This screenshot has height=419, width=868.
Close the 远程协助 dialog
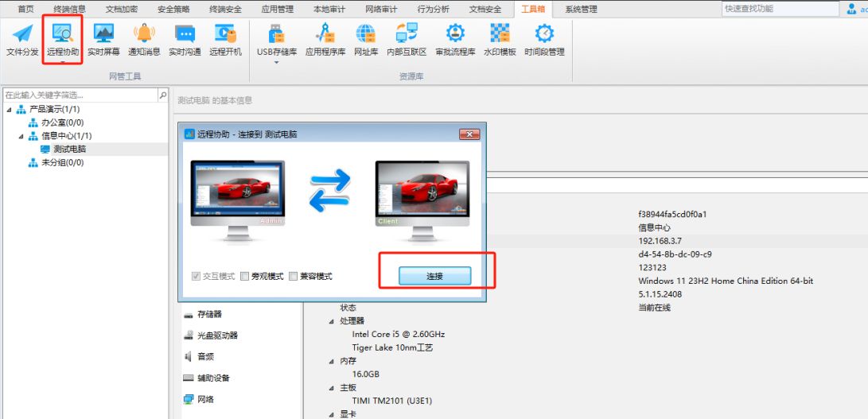pos(469,134)
